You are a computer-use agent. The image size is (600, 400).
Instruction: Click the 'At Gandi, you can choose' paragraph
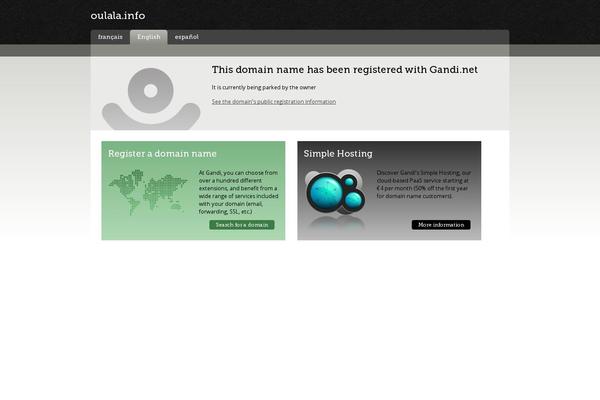point(238,192)
